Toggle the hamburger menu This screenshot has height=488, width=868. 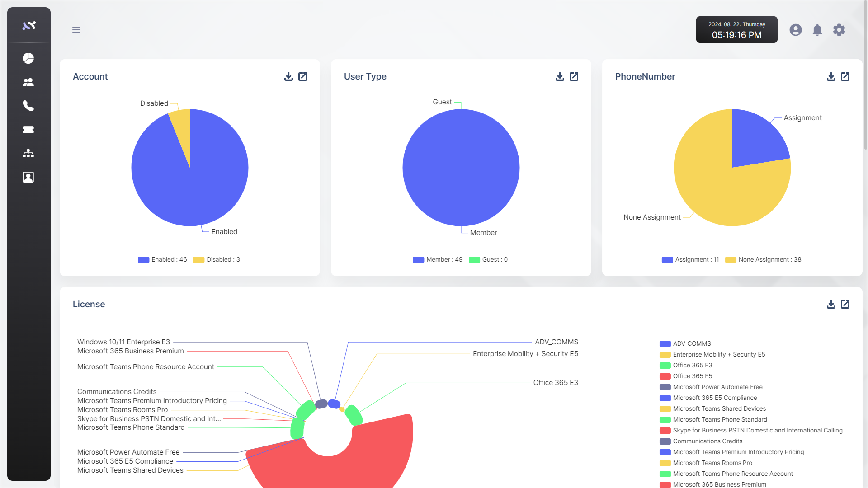76,30
